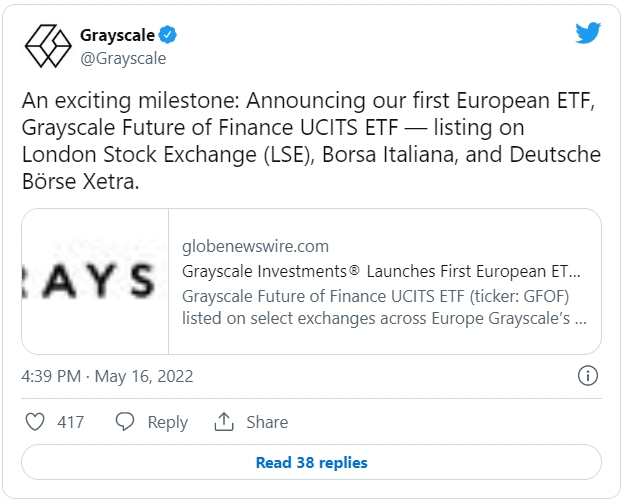Screen dimensions: 625x502
Task: Click the tweet body text about European ETF
Action: coord(310,128)
